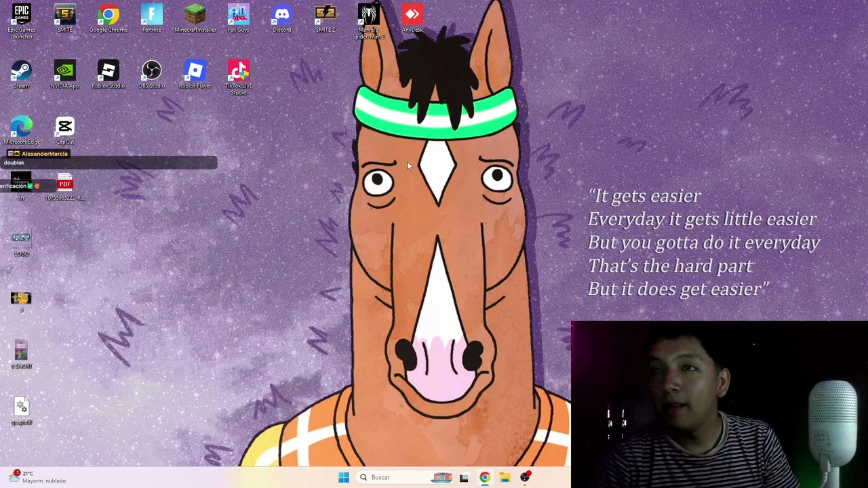Open the Google Chrome desktop shortcut
The height and width of the screenshot is (488, 868).
[x=108, y=18]
